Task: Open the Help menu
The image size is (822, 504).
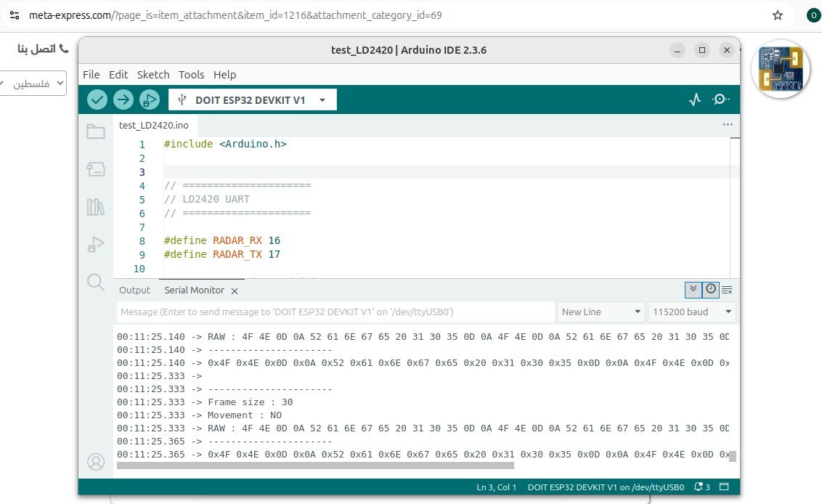Action: click(x=225, y=75)
